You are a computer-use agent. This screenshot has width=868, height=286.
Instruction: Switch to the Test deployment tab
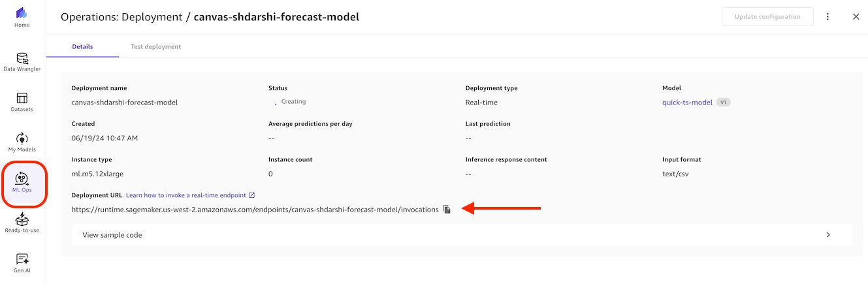click(155, 47)
